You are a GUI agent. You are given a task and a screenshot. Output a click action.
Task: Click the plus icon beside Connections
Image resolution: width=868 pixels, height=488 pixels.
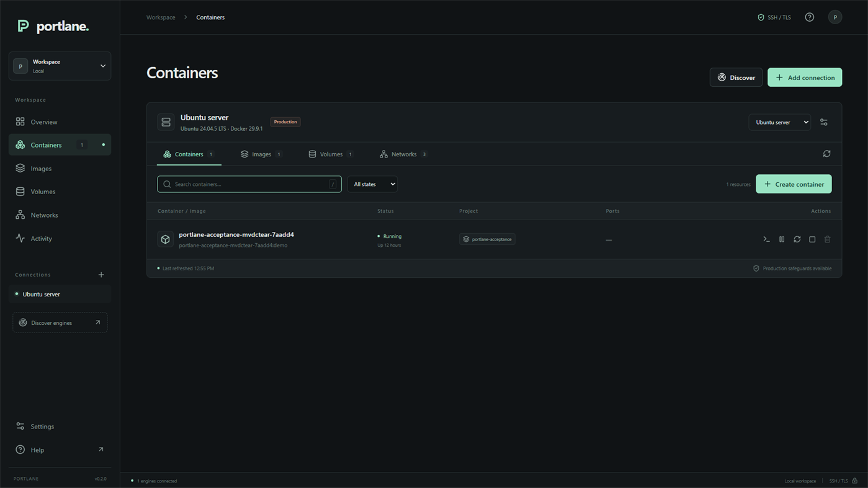(101, 275)
